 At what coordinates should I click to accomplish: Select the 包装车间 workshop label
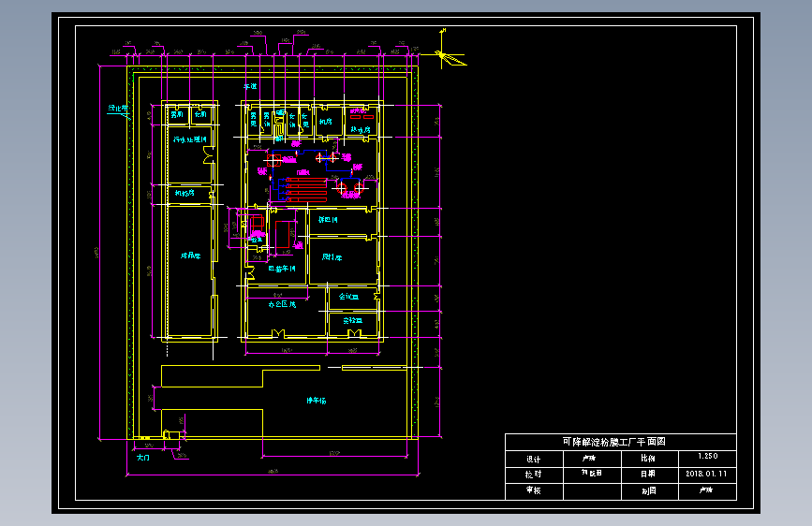coord(282,269)
